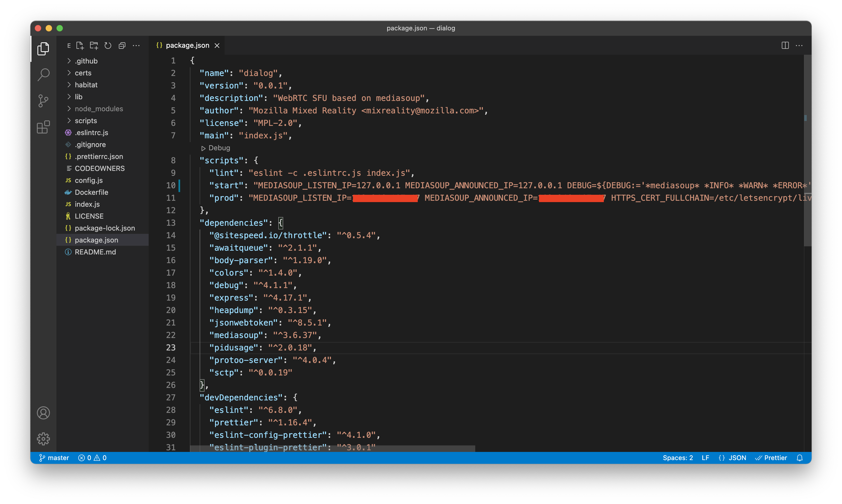Open notifications bell in status bar
The image size is (842, 504).
pos(800,458)
